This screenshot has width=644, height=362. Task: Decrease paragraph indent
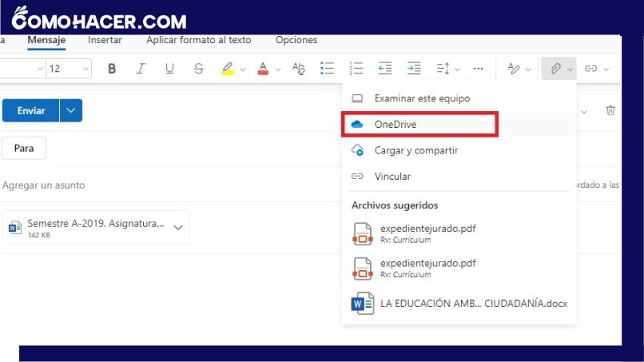click(385, 68)
